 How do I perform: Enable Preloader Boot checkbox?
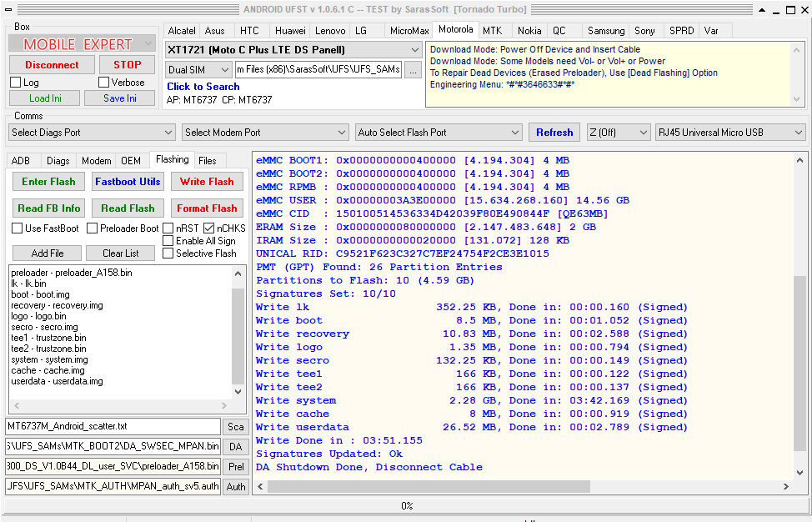point(92,228)
